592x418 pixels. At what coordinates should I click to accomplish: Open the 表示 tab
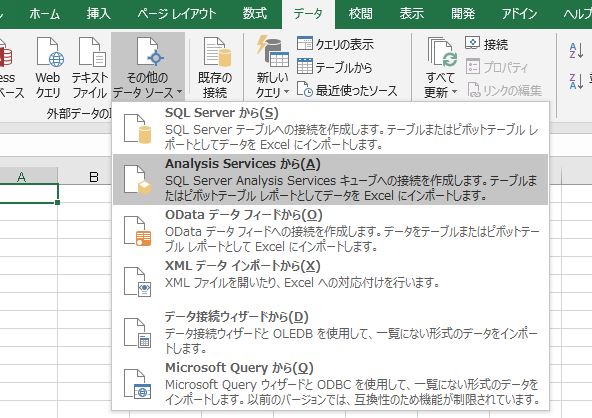412,14
